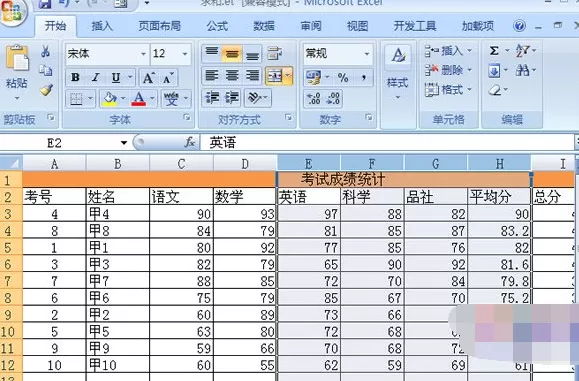
Task: Toggle wrap text icon
Action: coord(274,54)
